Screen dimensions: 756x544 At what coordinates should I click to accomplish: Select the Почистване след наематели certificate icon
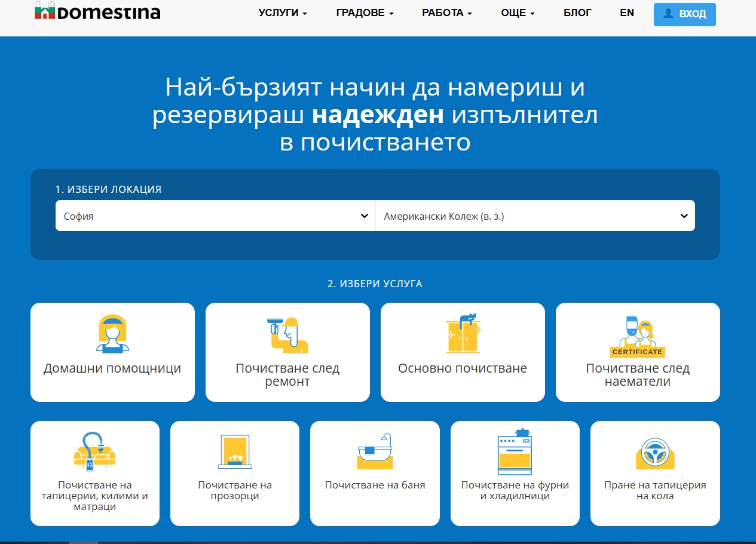tap(638, 336)
